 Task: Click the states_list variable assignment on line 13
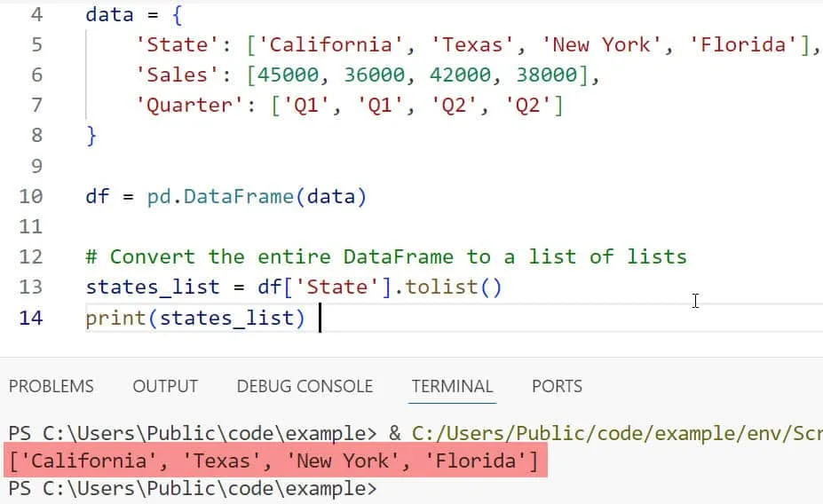point(152,287)
